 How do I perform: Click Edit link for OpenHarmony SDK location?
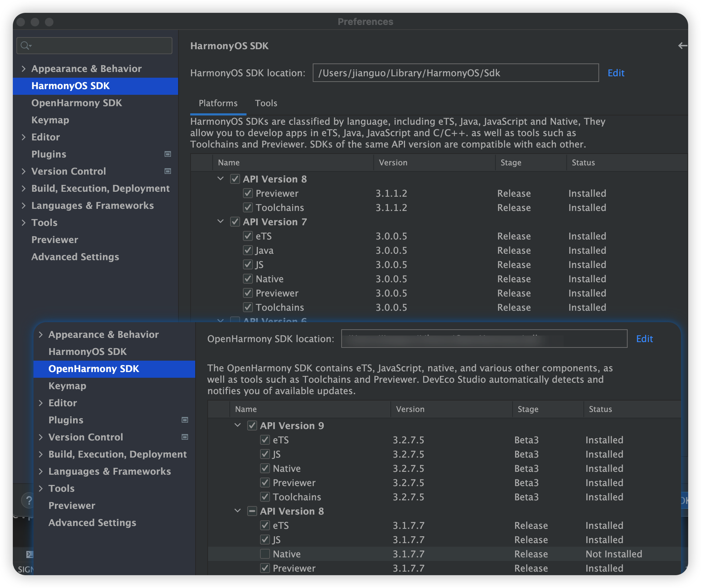coord(644,339)
